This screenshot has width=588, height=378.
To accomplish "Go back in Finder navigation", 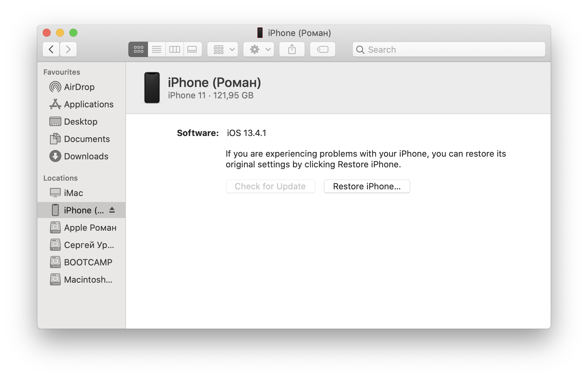I will pos(51,50).
